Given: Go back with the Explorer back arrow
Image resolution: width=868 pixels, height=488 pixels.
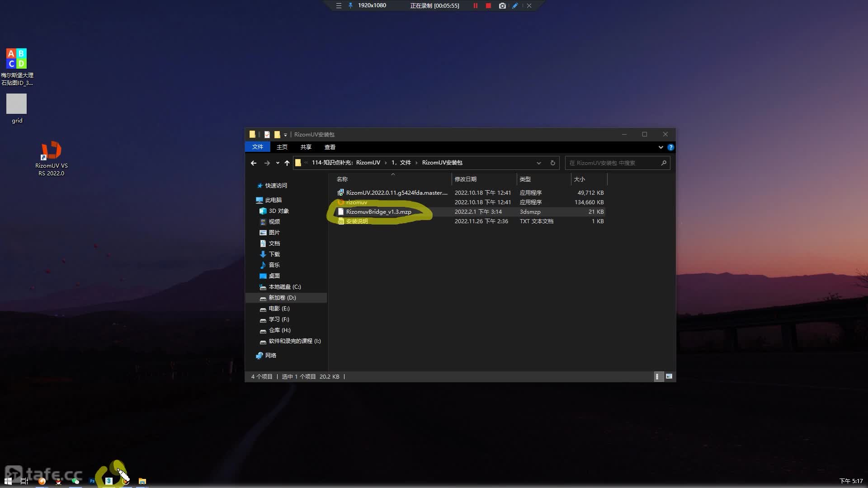Looking at the screenshot, I should (254, 163).
